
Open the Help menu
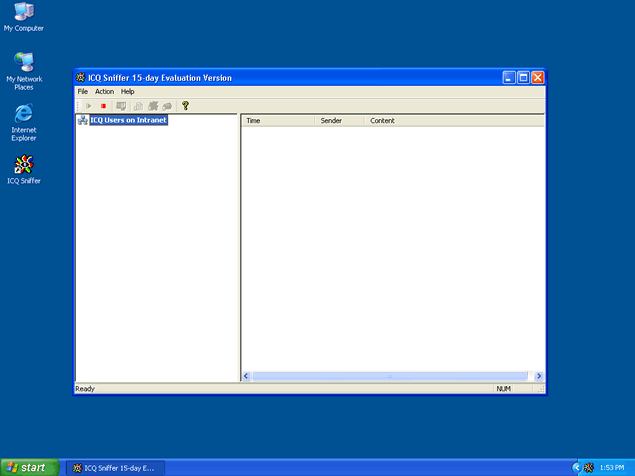pos(128,91)
